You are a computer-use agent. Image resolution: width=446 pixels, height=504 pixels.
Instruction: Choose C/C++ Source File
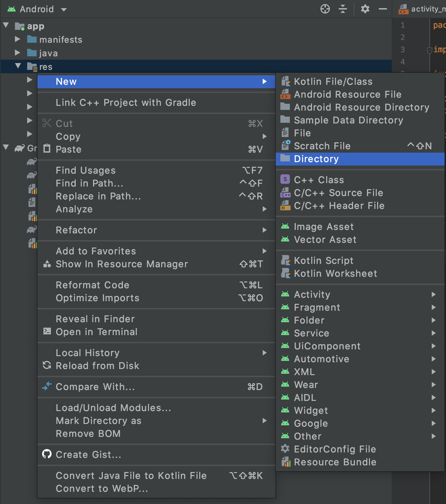pos(360,193)
